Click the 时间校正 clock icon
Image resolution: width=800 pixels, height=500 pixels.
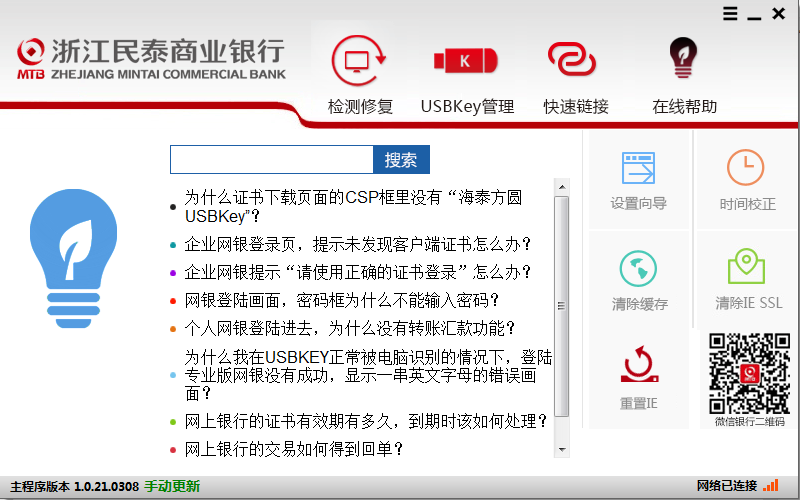[745, 167]
